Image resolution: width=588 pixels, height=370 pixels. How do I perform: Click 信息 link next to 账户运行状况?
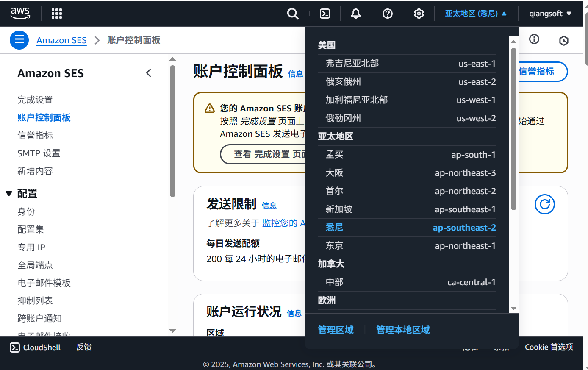pyautogui.click(x=294, y=313)
